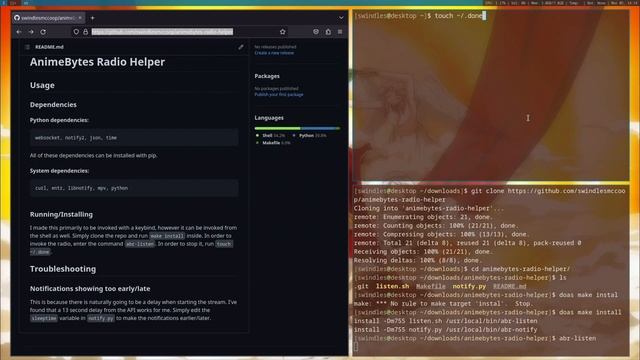Viewport: 640px width, 360px height.
Task: Click the doas make install command line
Action: click(x=487, y=313)
